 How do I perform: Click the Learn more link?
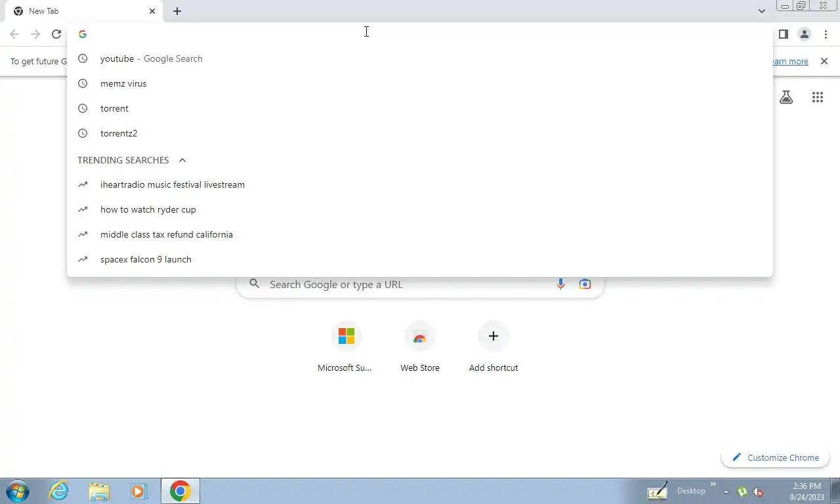(x=789, y=61)
